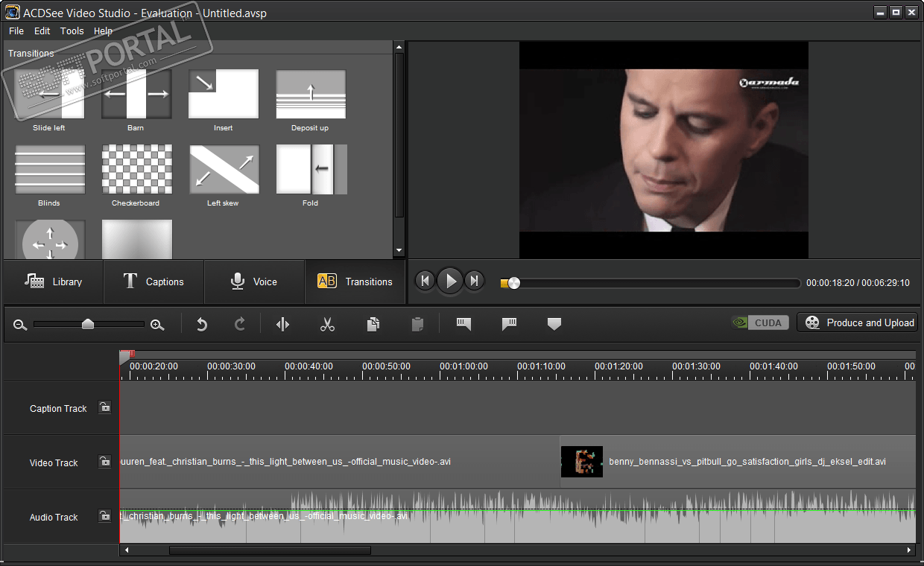Image resolution: width=924 pixels, height=566 pixels.
Task: Select the Checkerboard transition
Action: 136,170
